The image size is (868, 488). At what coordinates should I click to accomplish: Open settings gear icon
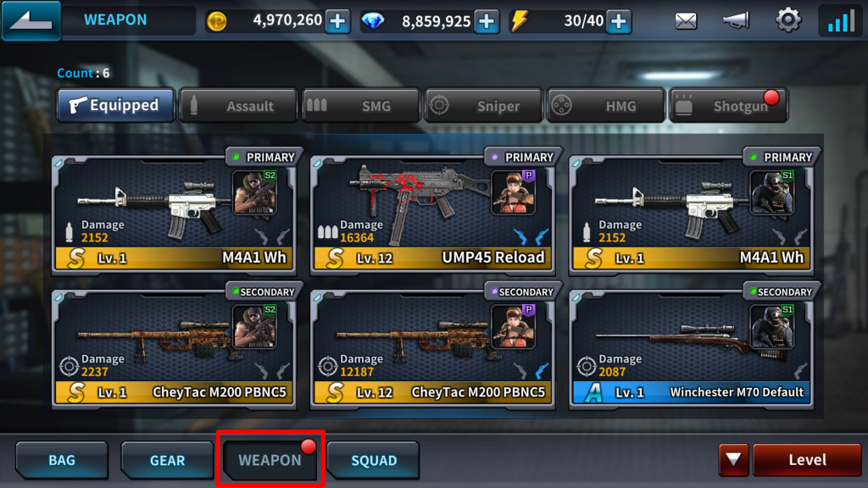[787, 20]
